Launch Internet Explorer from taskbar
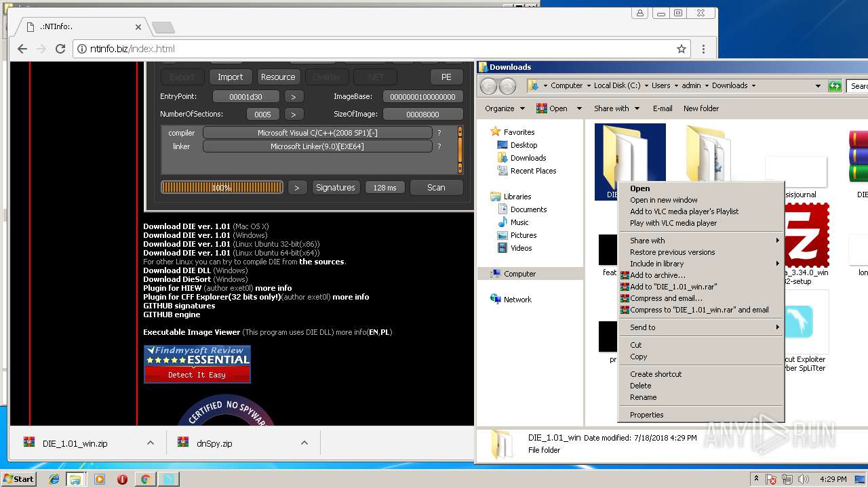Image resolution: width=868 pixels, height=488 pixels. tap(54, 479)
